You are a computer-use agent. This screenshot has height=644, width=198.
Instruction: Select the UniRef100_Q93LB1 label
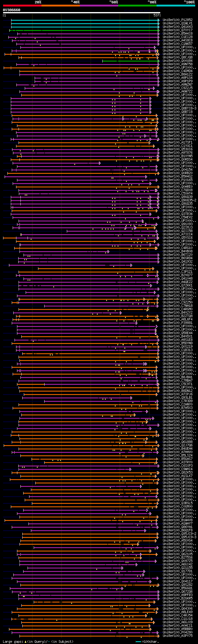(x=178, y=397)
